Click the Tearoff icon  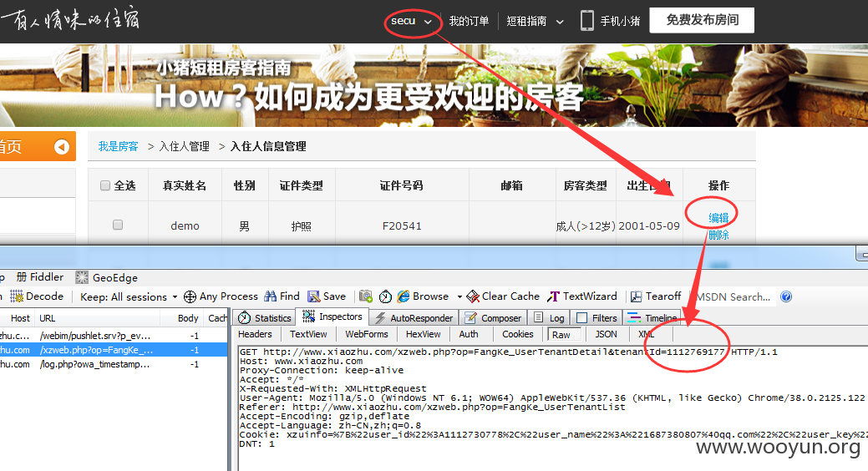pyautogui.click(x=637, y=296)
